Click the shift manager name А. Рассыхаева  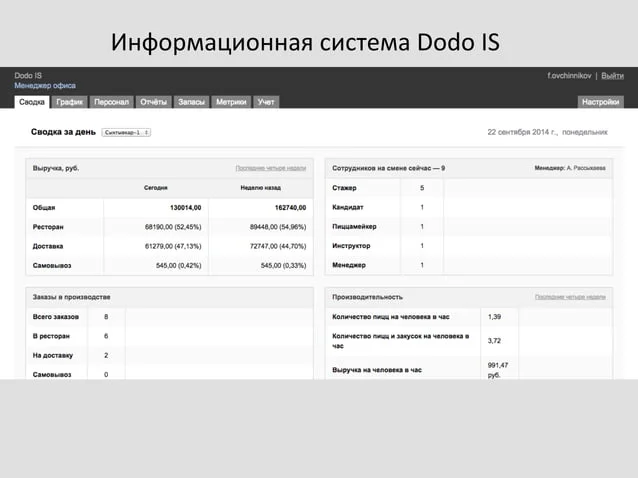586,168
